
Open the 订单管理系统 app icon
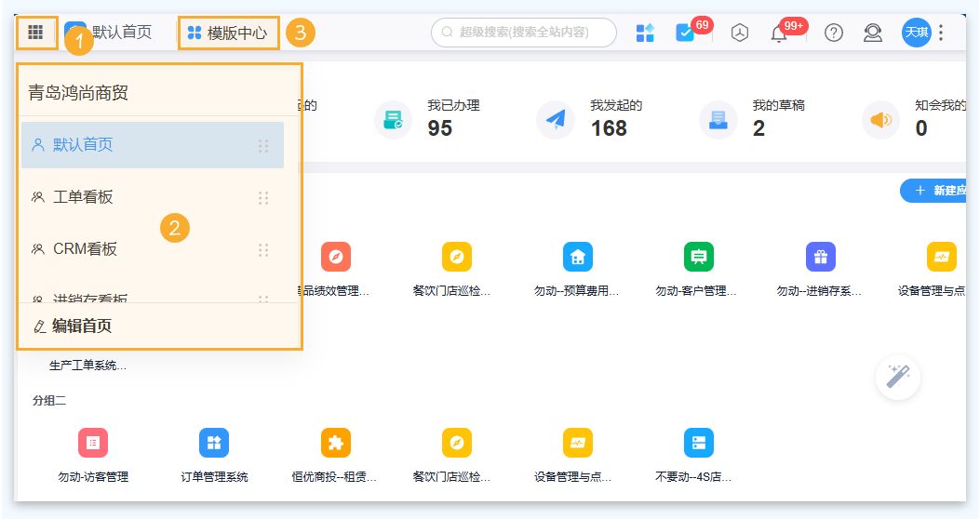coord(214,443)
